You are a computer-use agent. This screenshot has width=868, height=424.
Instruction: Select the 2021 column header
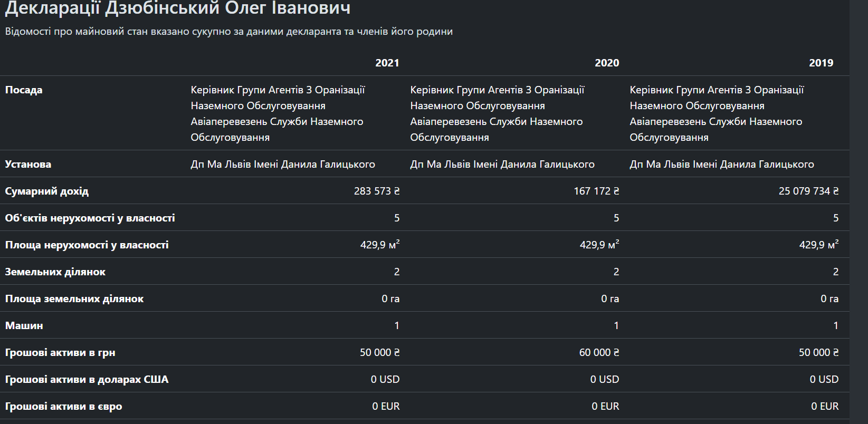[387, 63]
